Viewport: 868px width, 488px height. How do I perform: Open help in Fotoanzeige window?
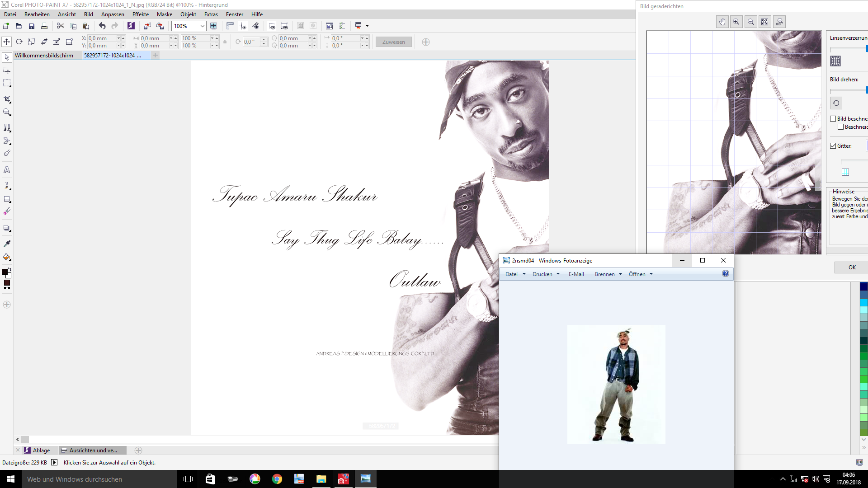[x=726, y=273]
